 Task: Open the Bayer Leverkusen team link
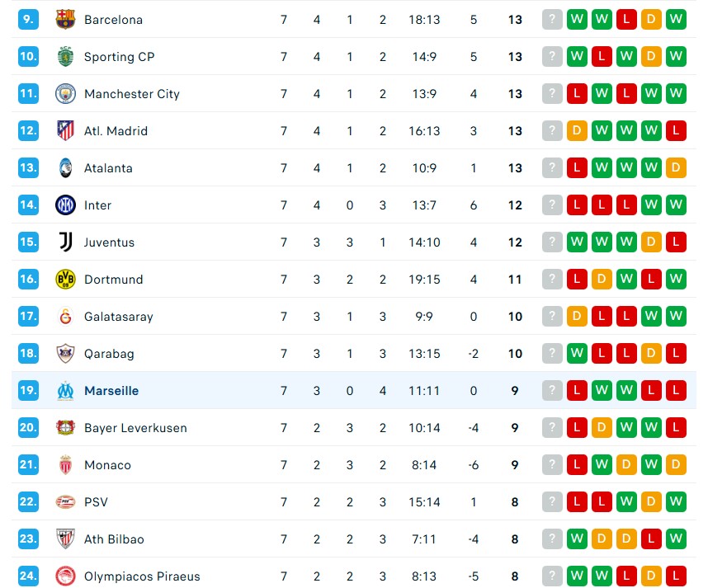point(135,428)
